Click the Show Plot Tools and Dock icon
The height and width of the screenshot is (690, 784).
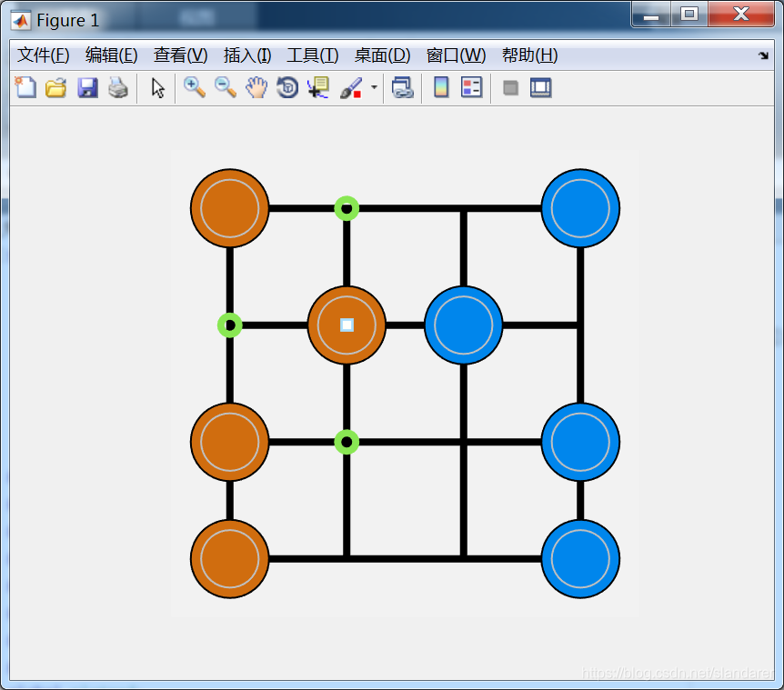[541, 88]
